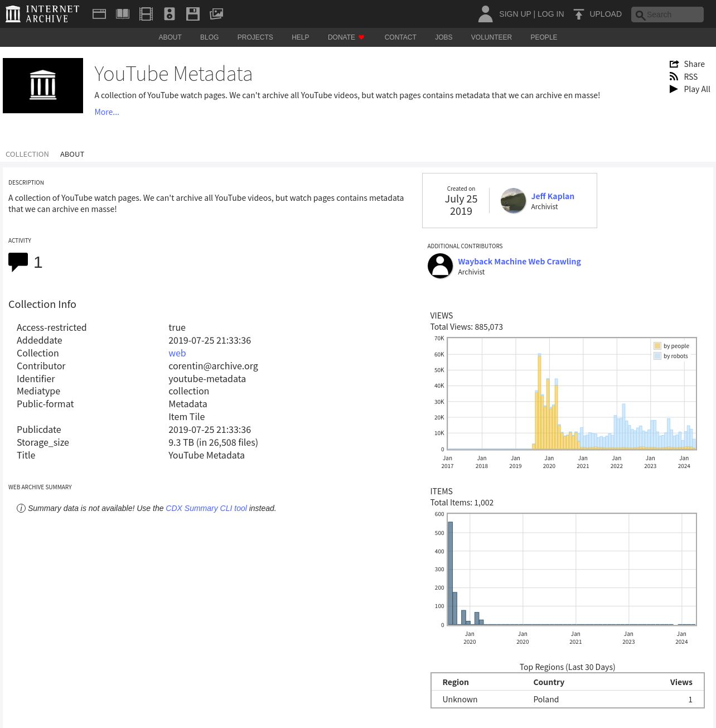
Task: Click the YouTube Metadata collection thumbnail
Action: click(x=43, y=85)
